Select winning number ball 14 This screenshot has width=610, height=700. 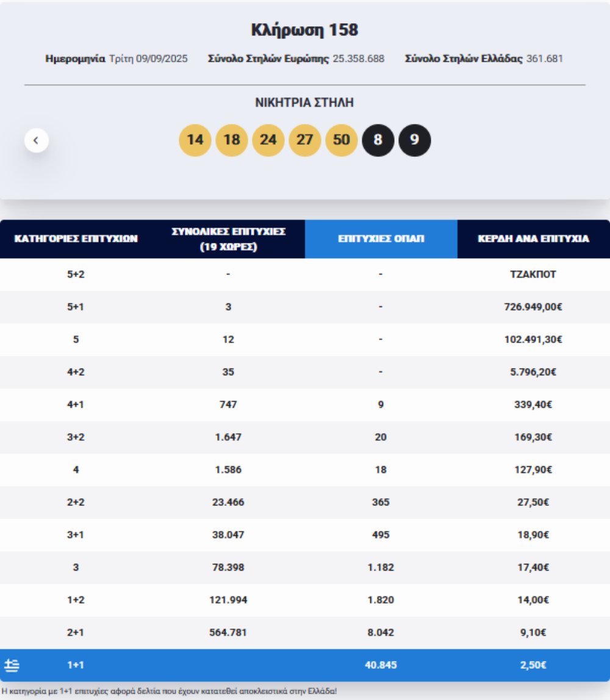(x=195, y=140)
